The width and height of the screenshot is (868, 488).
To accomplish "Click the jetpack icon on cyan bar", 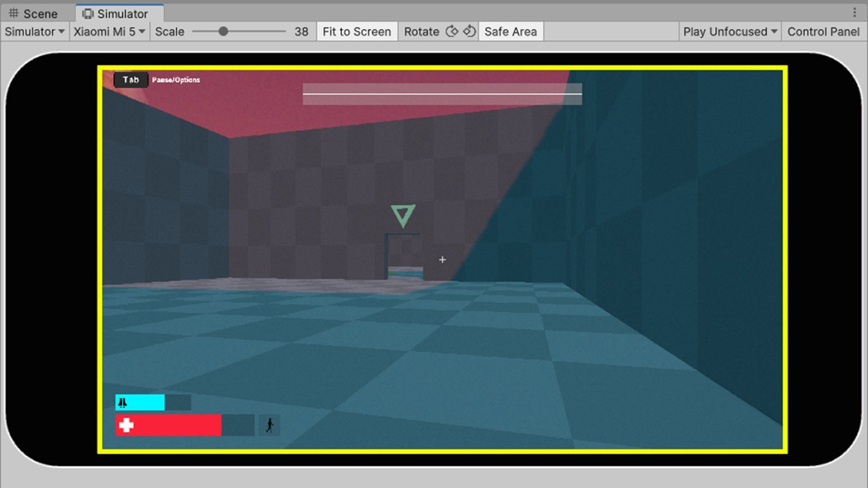I will [122, 402].
